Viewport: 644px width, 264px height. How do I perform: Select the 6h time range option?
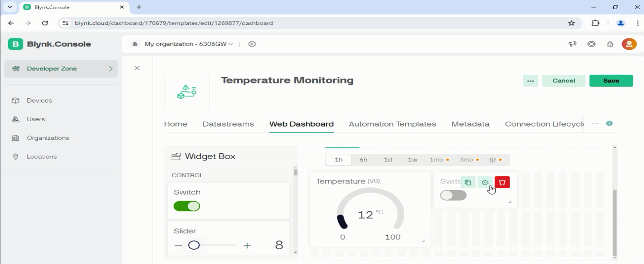(363, 160)
